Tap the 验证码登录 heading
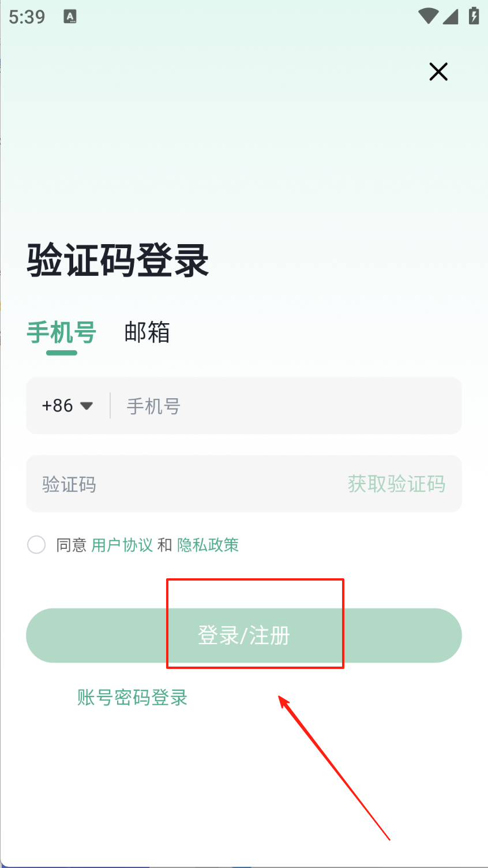 click(118, 261)
